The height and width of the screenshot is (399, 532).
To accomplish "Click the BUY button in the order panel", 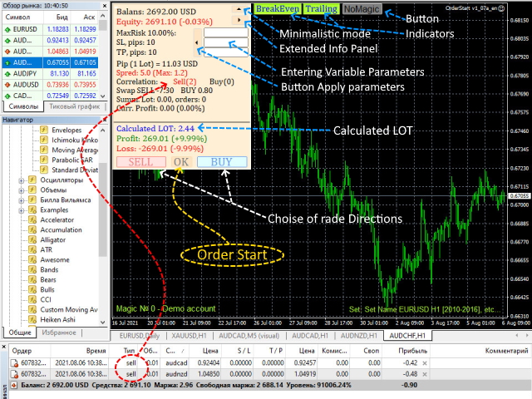I will (x=222, y=162).
